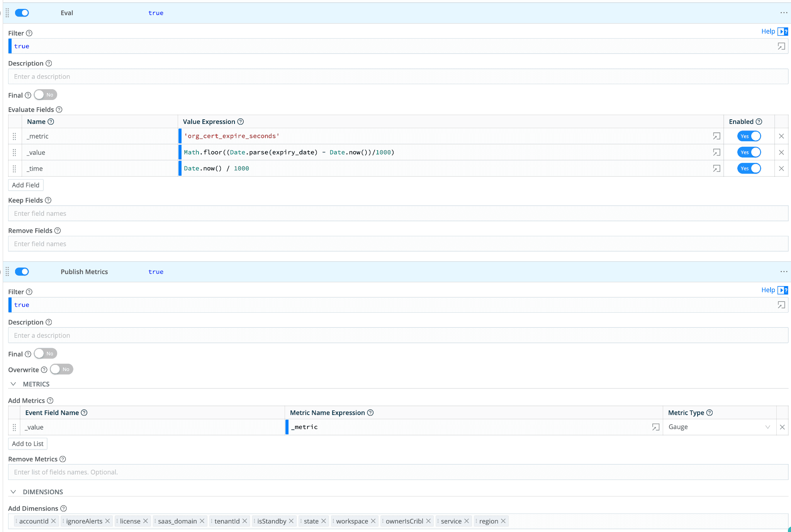Toggle Final switch in Publish Metrics
The image size is (791, 532).
click(x=46, y=354)
